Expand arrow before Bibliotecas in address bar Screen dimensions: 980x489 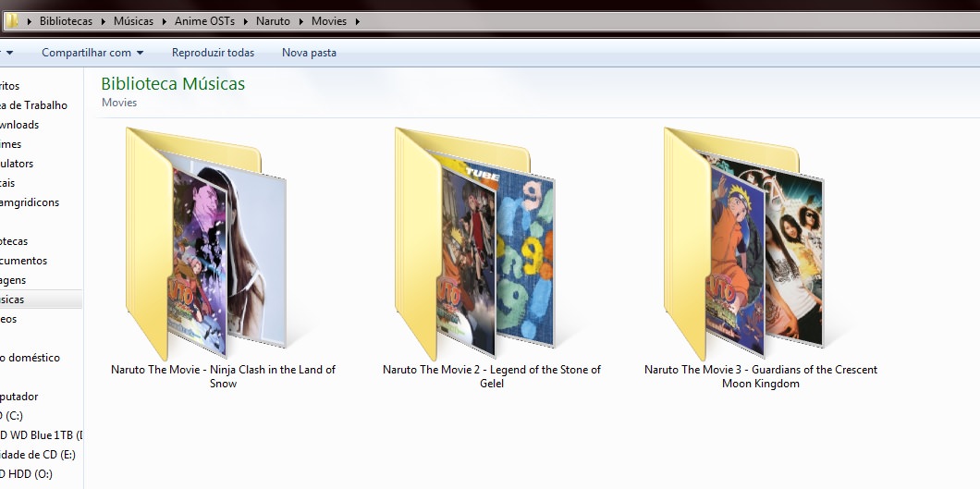30,21
